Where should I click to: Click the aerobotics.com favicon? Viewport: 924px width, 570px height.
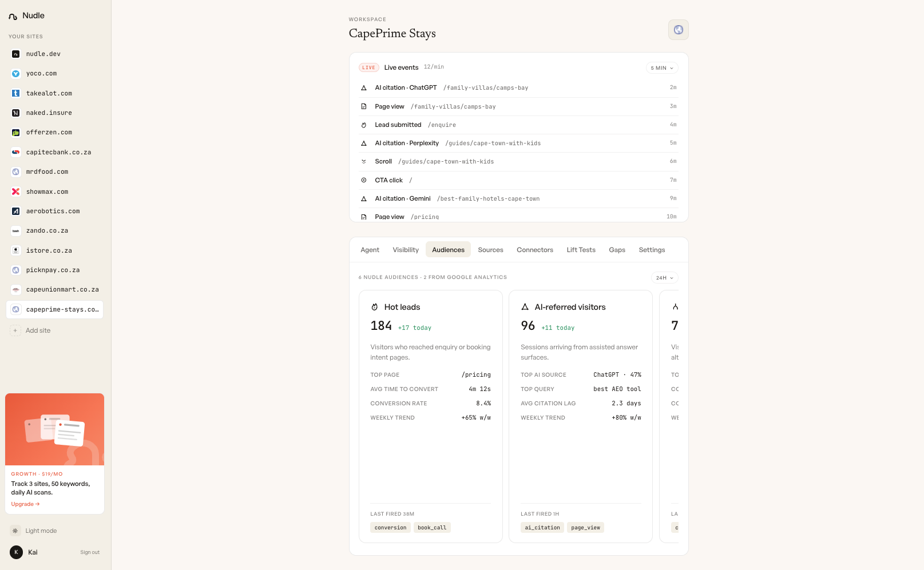[16, 212]
